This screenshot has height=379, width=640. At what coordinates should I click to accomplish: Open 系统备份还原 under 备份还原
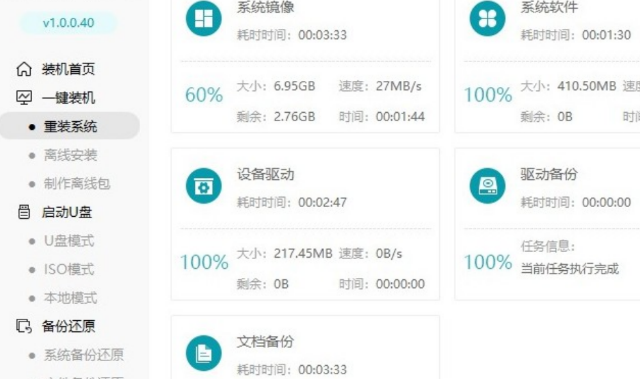coord(84,355)
